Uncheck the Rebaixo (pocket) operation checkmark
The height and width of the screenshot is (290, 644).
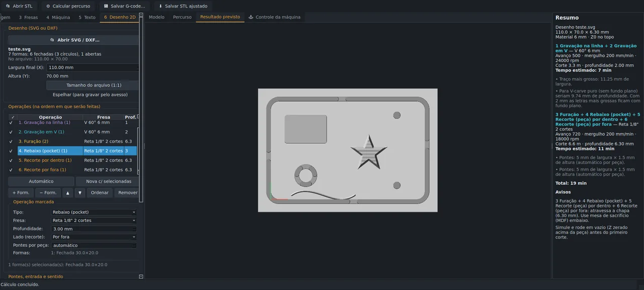tap(11, 151)
